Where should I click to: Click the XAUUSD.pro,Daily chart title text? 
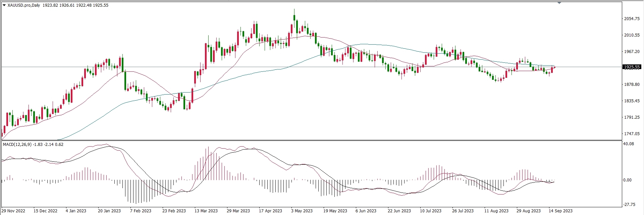pyautogui.click(x=24, y=5)
